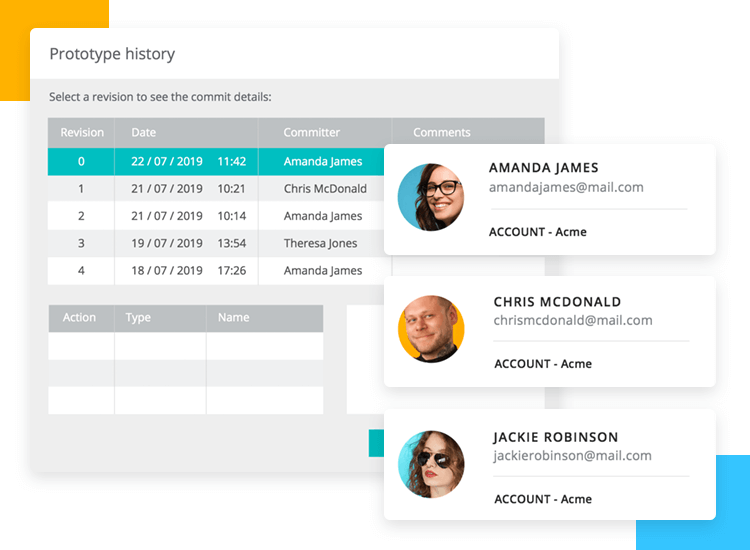Click the Prototype history dialog title
This screenshot has height=550, width=750.
pyautogui.click(x=112, y=54)
